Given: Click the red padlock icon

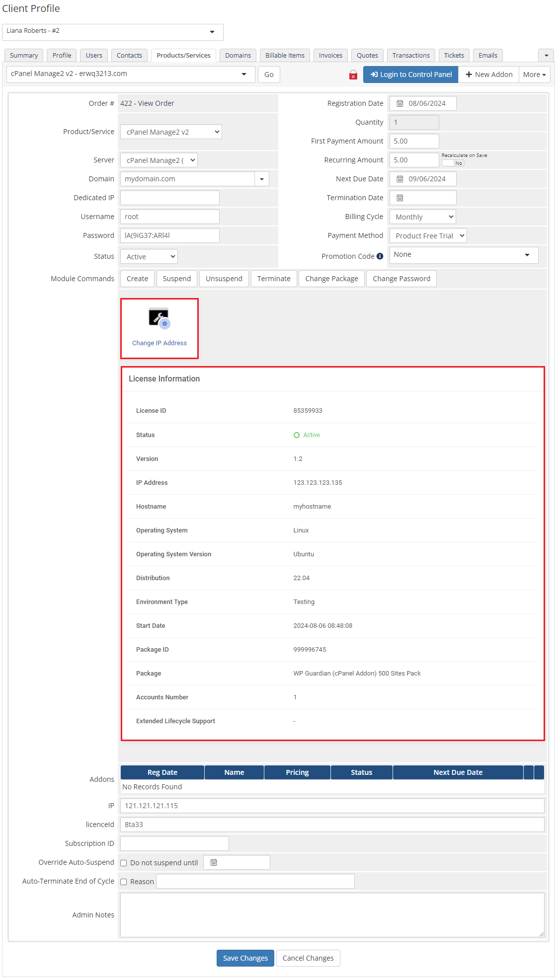Looking at the screenshot, I should pyautogui.click(x=353, y=75).
